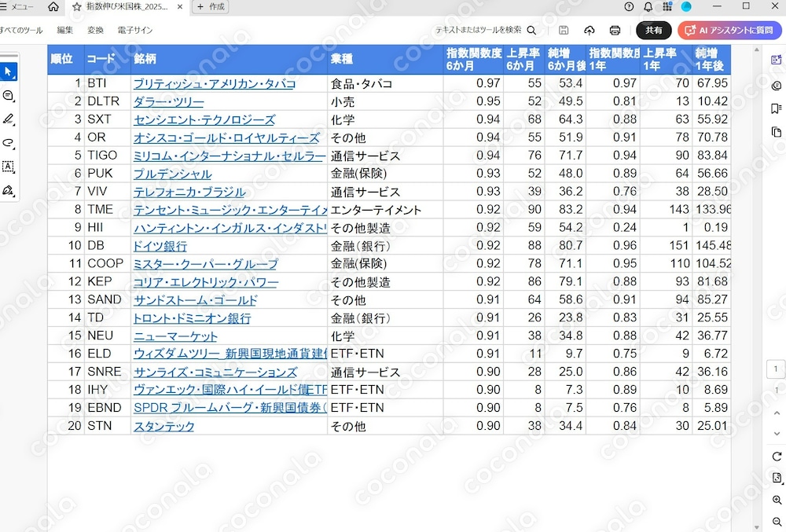Open センシエント・テクノロジーズ link
Image resolution: width=786 pixels, height=532 pixels.
204,119
